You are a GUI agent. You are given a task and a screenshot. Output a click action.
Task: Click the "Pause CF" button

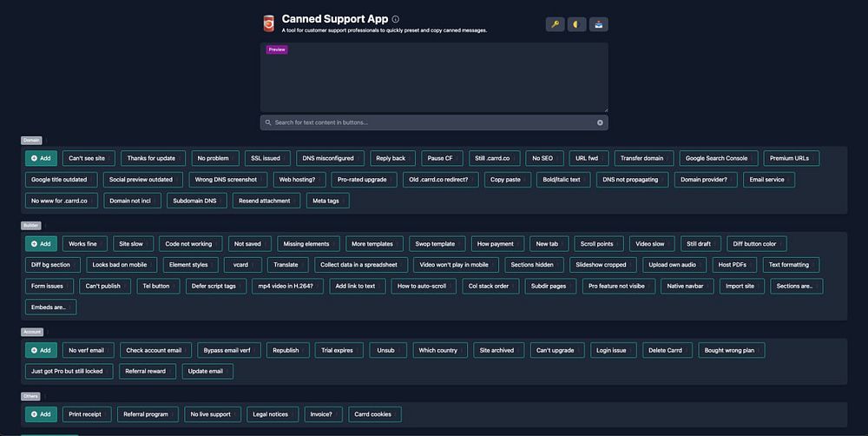pos(442,158)
